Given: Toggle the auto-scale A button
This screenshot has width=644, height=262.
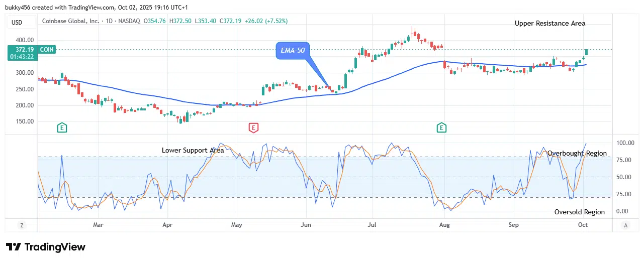Looking at the screenshot, I should [625, 225].
